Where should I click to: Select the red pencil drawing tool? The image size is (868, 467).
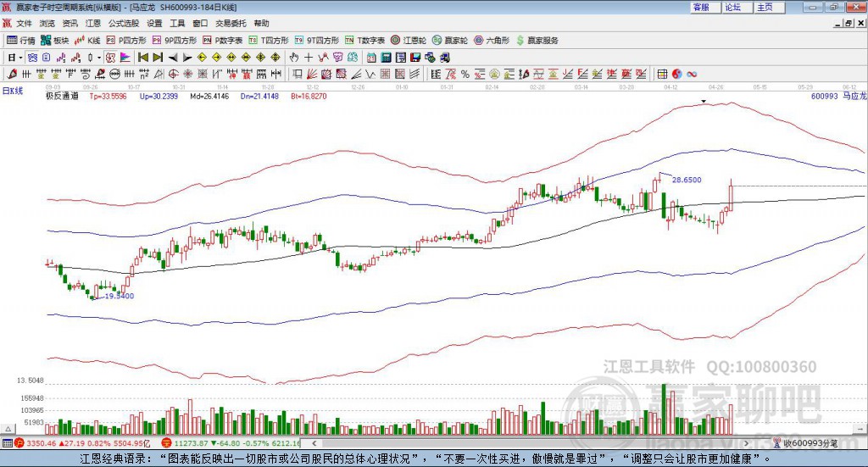12,74
